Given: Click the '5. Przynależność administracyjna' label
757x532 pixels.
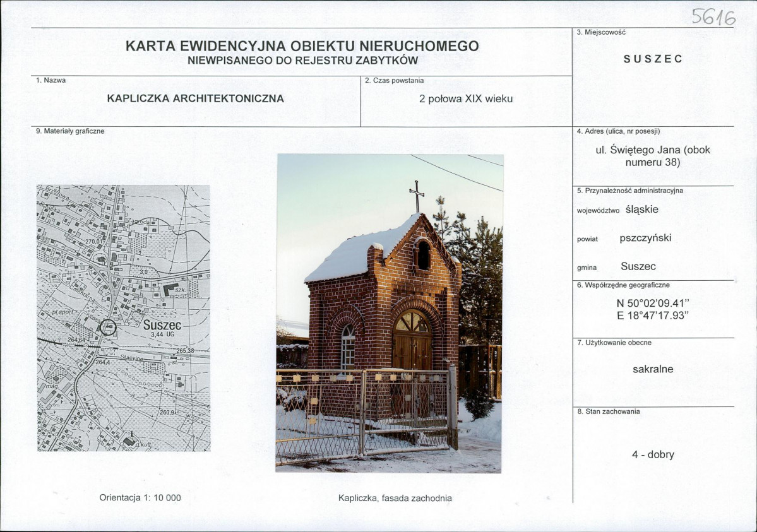Looking at the screenshot, I should [x=630, y=191].
